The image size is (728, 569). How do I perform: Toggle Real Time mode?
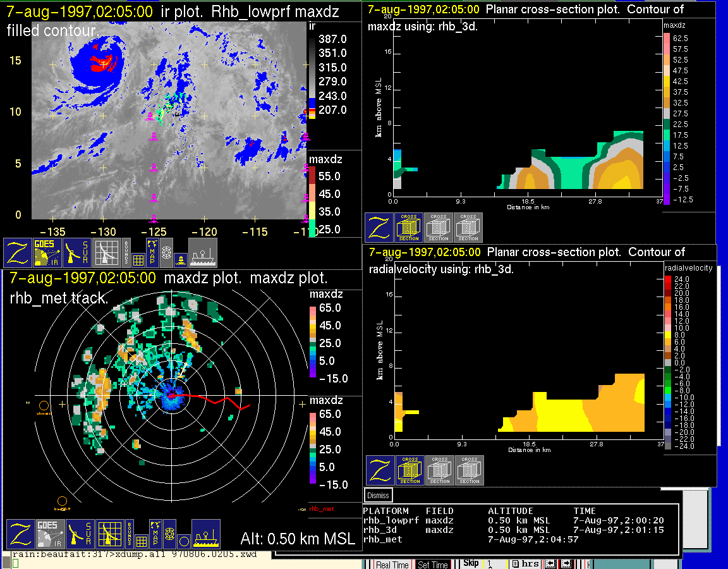392,565
